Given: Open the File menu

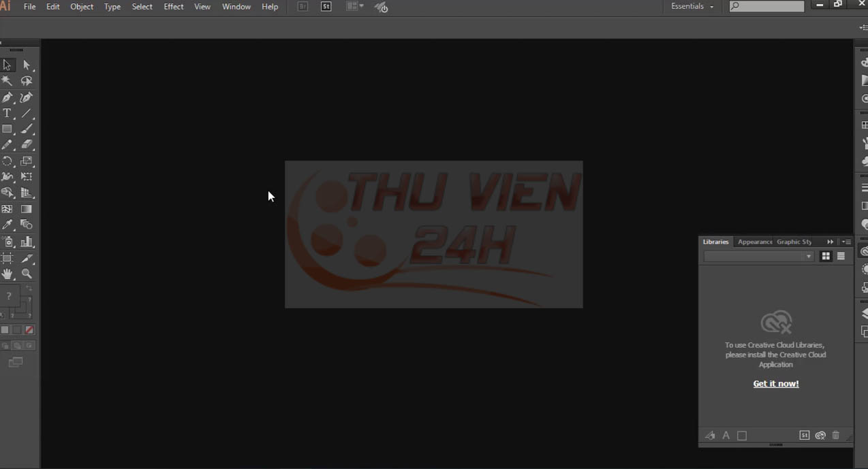Looking at the screenshot, I should click(x=30, y=7).
